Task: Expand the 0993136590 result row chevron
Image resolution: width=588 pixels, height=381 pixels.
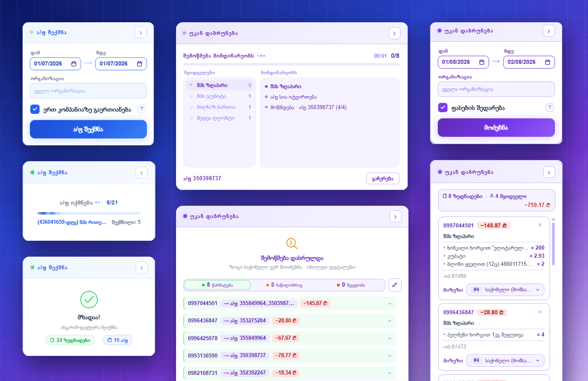Action: (390, 356)
